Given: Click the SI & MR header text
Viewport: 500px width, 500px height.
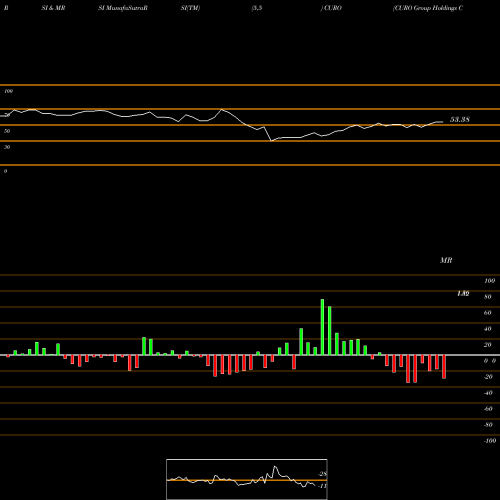Looking at the screenshot, I should (x=53, y=8).
